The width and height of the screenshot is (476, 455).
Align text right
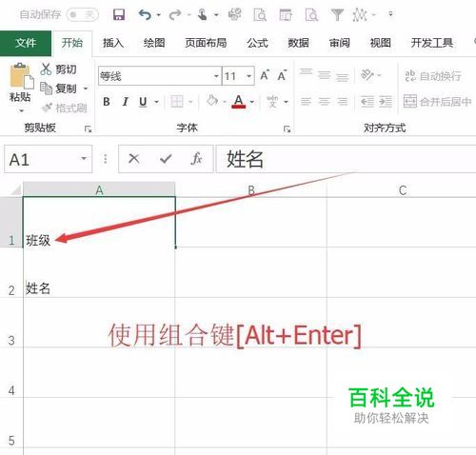click(342, 102)
